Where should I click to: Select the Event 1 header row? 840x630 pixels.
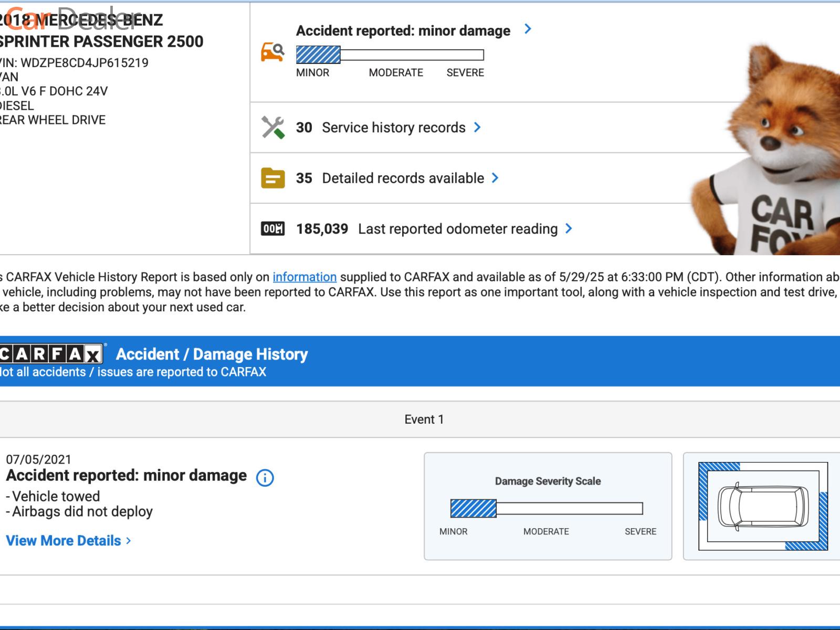pos(424,419)
